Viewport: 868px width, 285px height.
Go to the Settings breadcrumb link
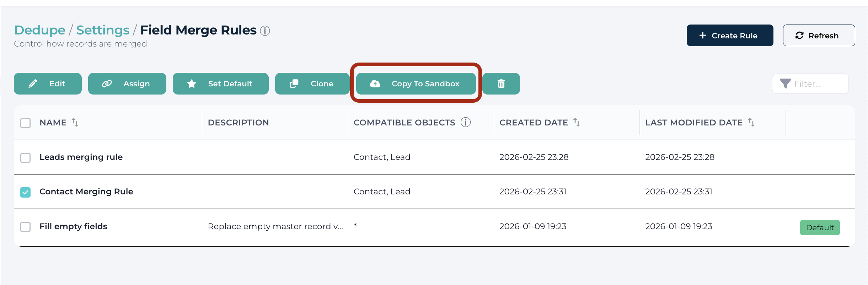[x=103, y=30]
